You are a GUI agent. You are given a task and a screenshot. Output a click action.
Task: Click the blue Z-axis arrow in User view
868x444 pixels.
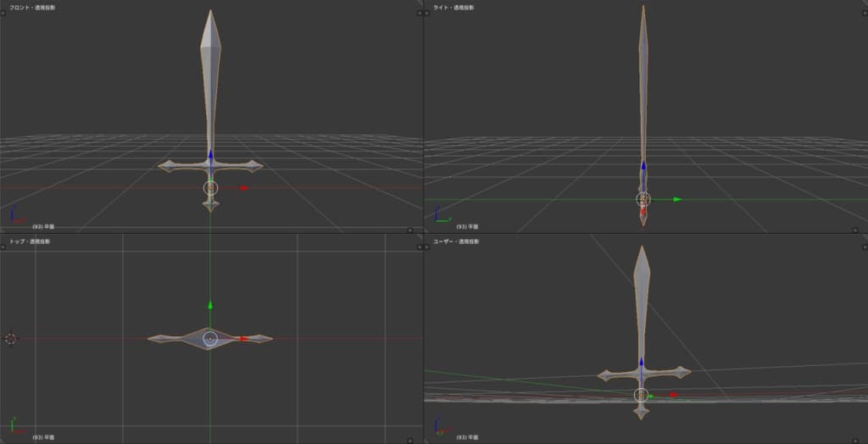(641, 362)
